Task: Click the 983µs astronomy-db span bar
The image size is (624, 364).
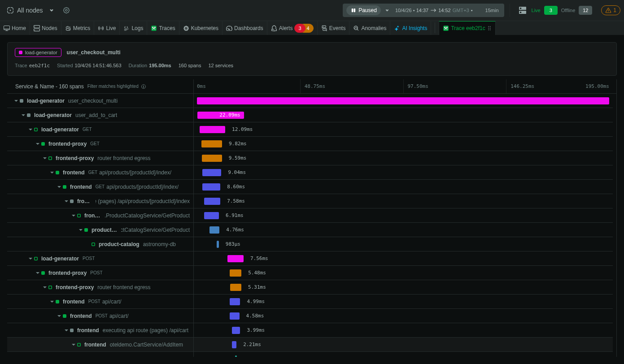Action: 218,244
